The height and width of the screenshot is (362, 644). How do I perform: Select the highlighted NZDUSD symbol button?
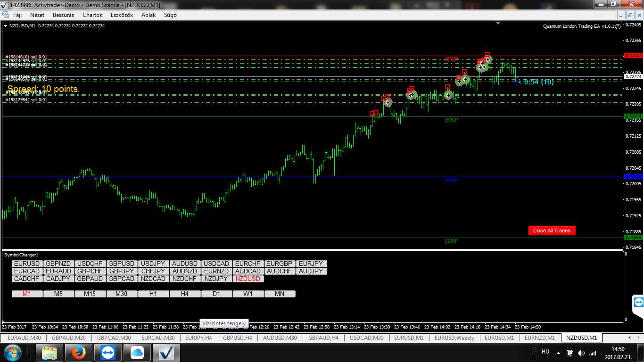(x=248, y=279)
